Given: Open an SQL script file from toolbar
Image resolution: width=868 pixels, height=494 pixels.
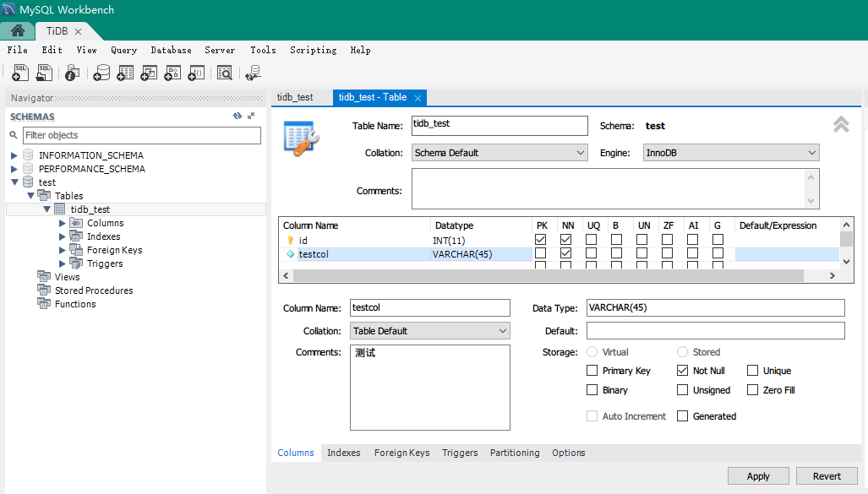Looking at the screenshot, I should click(x=44, y=73).
